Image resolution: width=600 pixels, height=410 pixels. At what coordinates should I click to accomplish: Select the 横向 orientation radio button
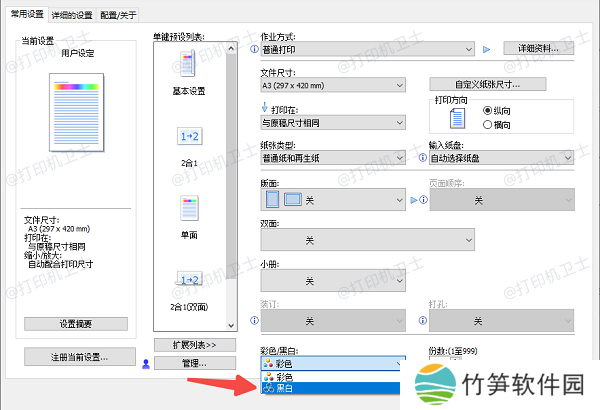[488, 123]
